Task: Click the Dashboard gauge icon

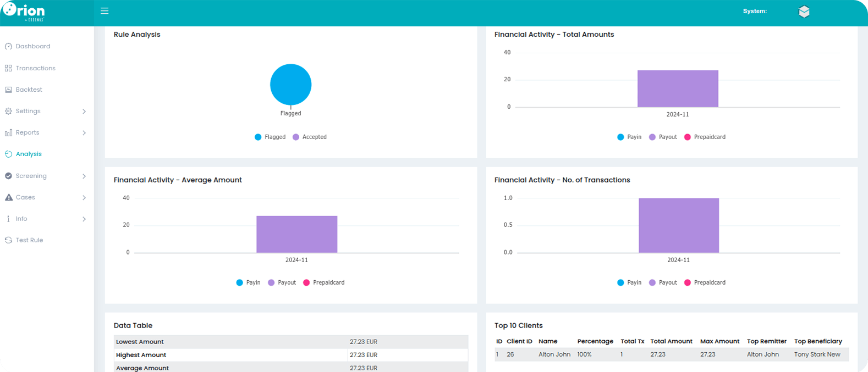Action: 8,47
